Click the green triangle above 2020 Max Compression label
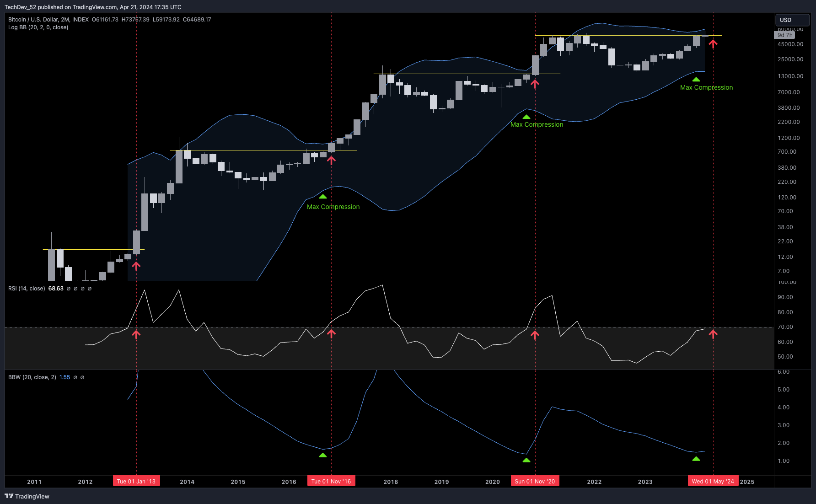 pyautogui.click(x=526, y=117)
